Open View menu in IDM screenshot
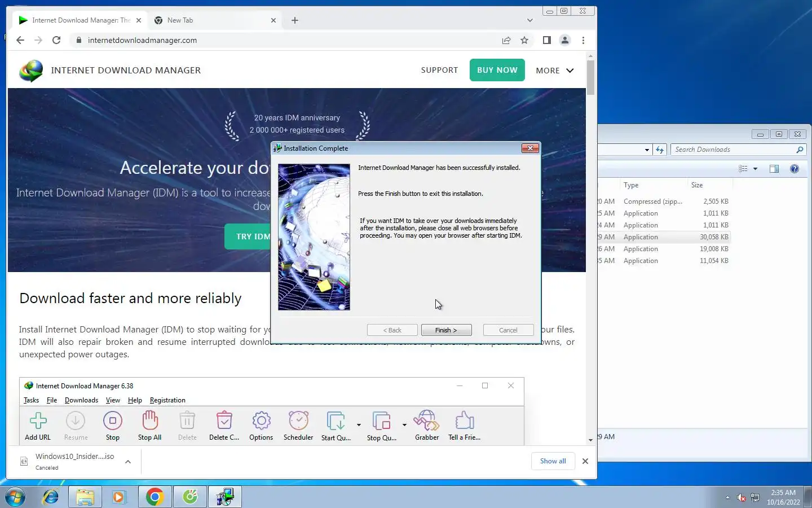The image size is (812, 508). (113, 400)
